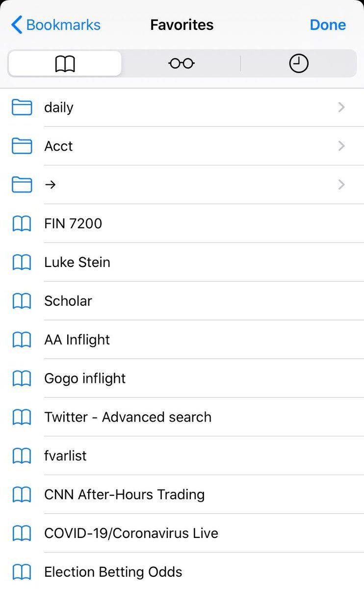Click the Acct folder icon
The height and width of the screenshot is (589, 364).
click(22, 146)
